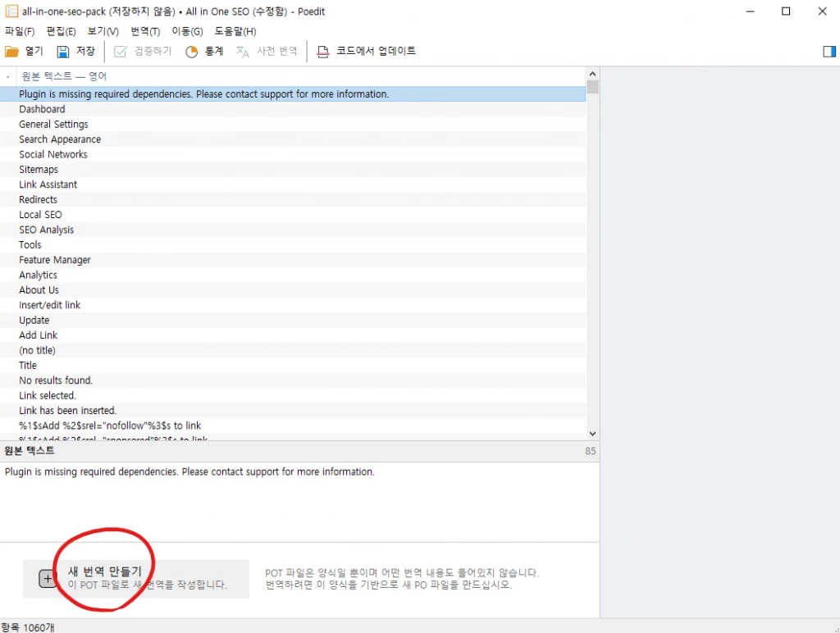Click the Open folder icon in toolbar
Image resolution: width=840 pixels, height=633 pixels.
tap(11, 52)
